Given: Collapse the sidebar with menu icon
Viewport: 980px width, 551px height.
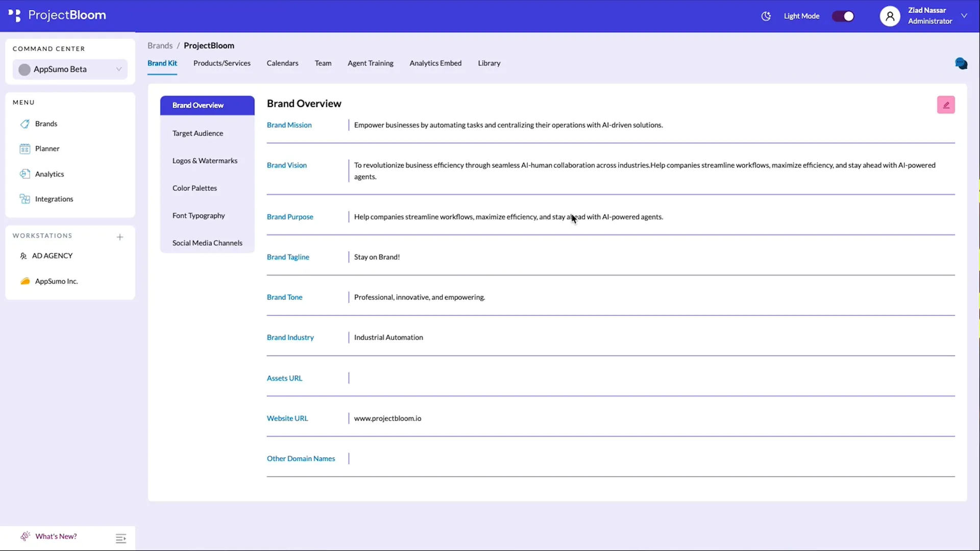Looking at the screenshot, I should click(x=121, y=538).
